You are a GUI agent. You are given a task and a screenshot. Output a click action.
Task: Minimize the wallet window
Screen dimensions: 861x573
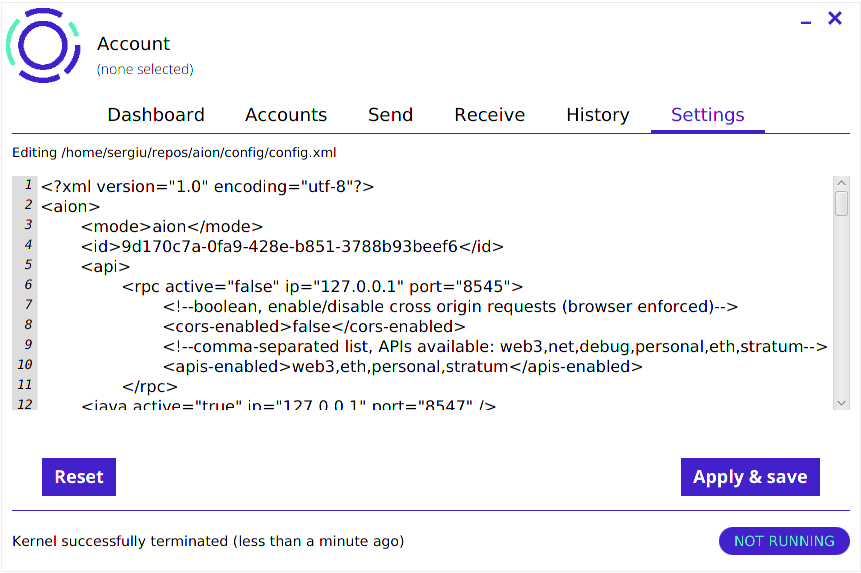(x=806, y=23)
